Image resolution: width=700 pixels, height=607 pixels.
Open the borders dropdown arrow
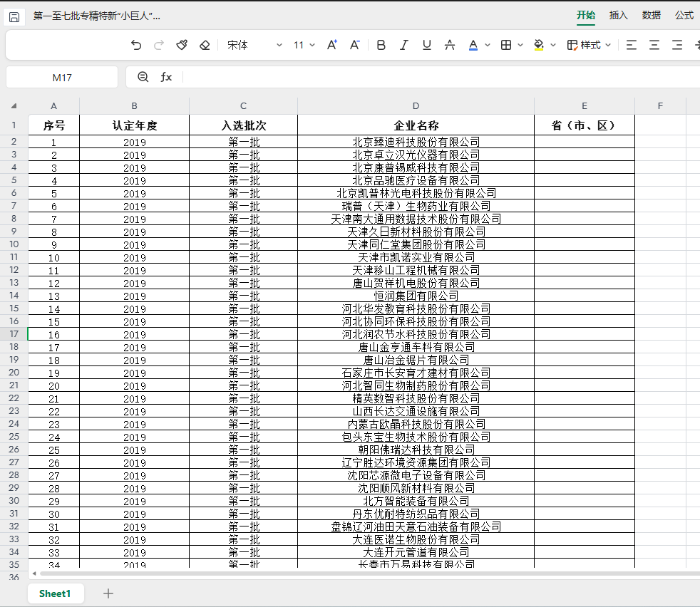[520, 45]
